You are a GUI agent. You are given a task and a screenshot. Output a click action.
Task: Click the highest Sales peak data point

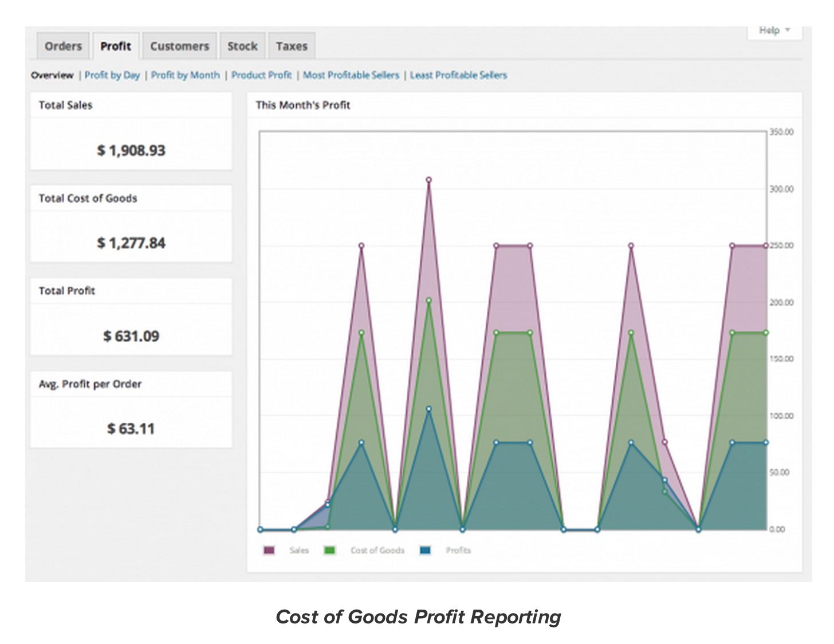pyautogui.click(x=428, y=180)
